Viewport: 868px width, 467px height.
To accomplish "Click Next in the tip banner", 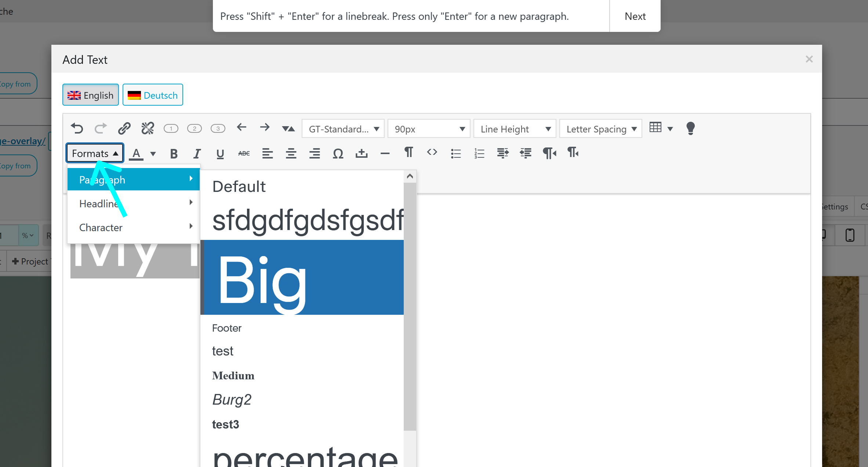I will coord(635,16).
